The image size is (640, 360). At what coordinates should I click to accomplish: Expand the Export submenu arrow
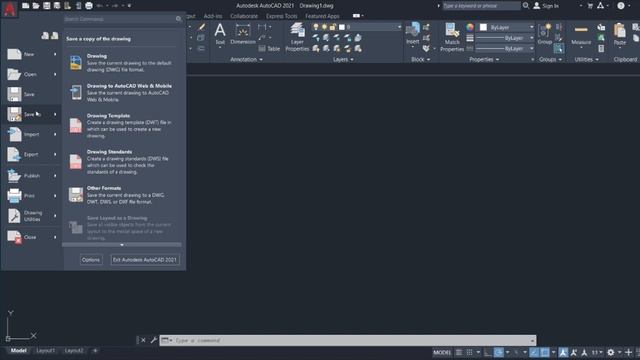tap(55, 154)
